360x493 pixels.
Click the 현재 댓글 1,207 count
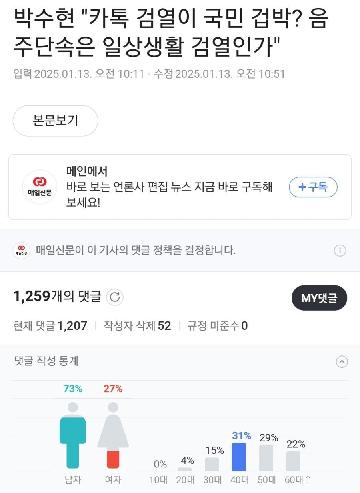coord(50,326)
